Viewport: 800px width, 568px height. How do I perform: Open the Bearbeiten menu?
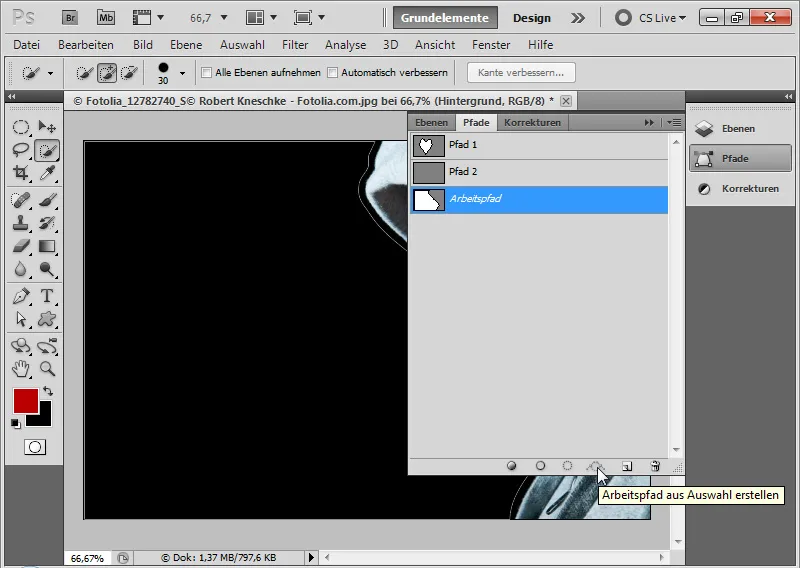point(86,45)
